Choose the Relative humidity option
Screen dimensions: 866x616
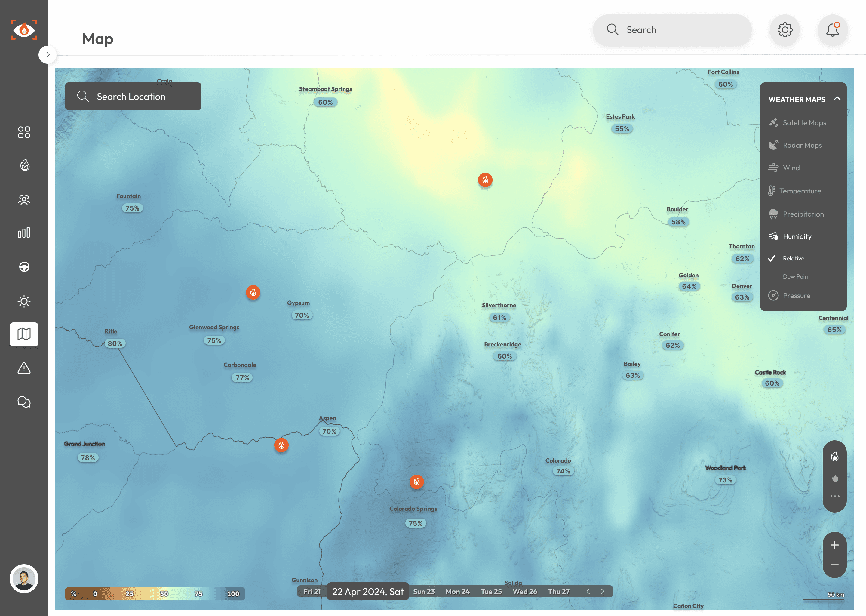click(x=786, y=258)
